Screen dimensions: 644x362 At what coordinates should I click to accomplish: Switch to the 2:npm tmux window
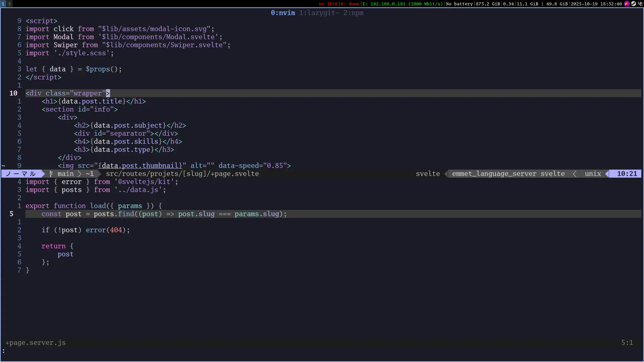[353, 13]
